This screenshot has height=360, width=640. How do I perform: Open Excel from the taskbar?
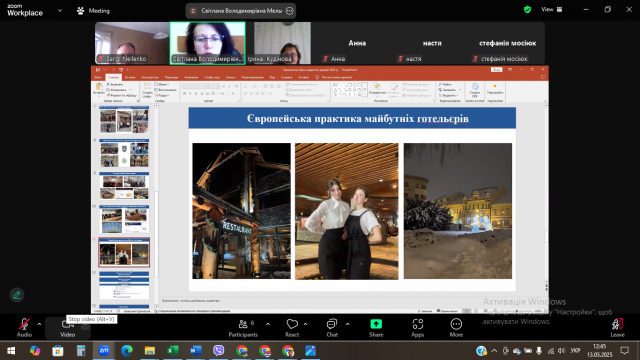[x=173, y=351]
